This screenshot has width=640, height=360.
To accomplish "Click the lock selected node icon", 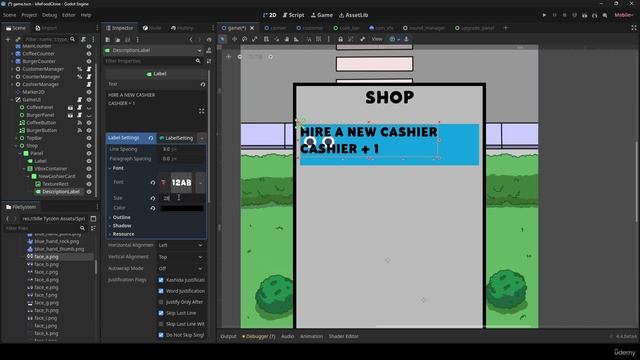I will click(x=340, y=39).
